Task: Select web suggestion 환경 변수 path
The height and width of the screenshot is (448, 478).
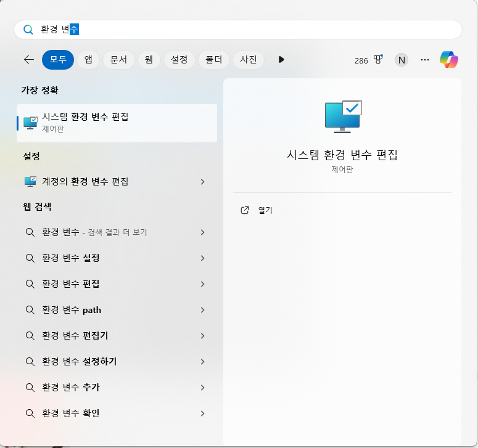Action: click(117, 310)
